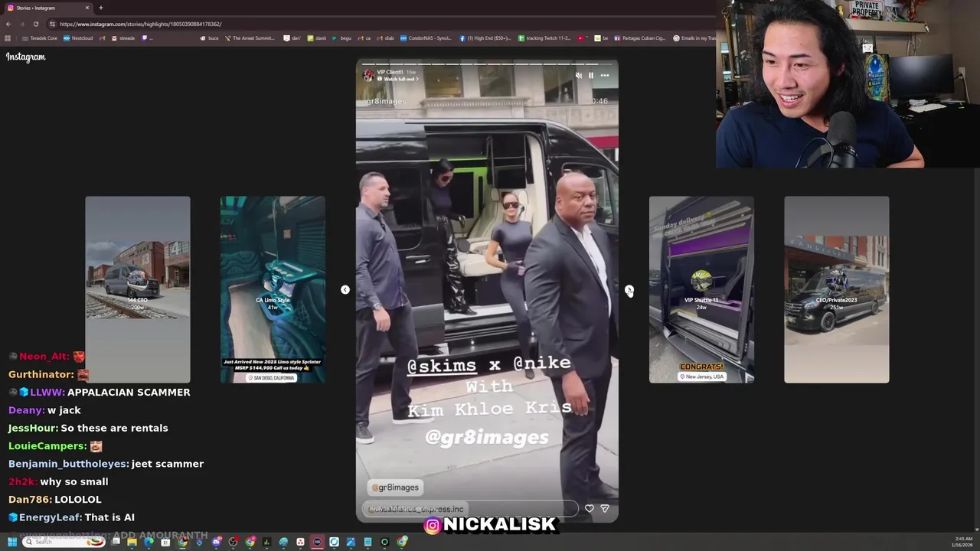980x551 pixels.
Task: Reload the Instagram page
Action: click(35, 24)
